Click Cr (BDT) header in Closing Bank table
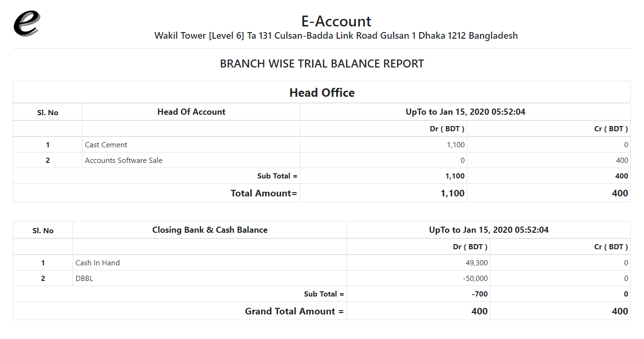 [611, 247]
